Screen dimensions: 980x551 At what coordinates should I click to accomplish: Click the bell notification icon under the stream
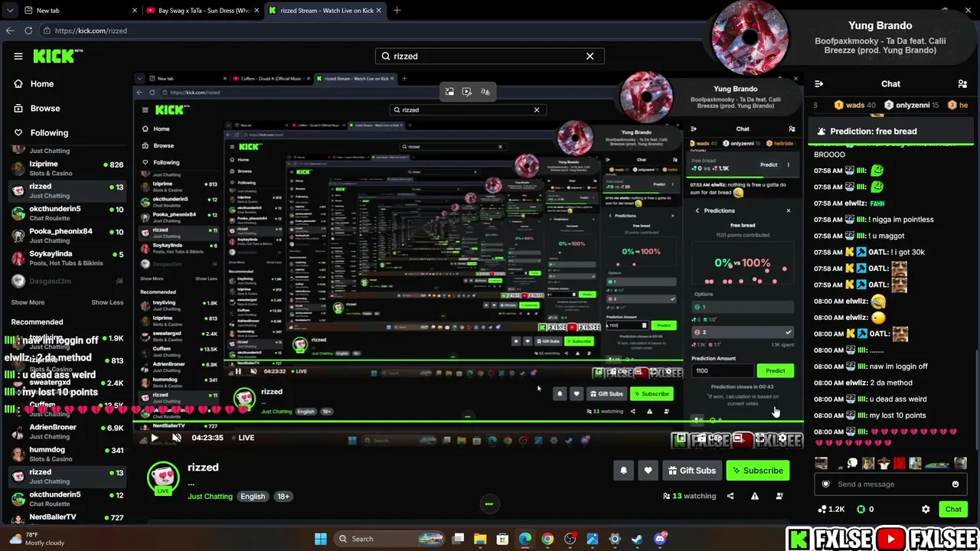(623, 471)
